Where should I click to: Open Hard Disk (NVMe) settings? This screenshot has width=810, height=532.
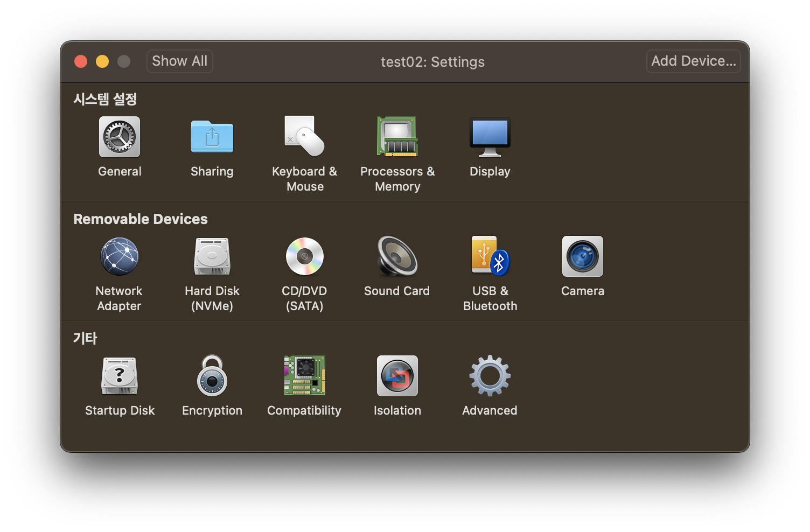click(x=212, y=256)
